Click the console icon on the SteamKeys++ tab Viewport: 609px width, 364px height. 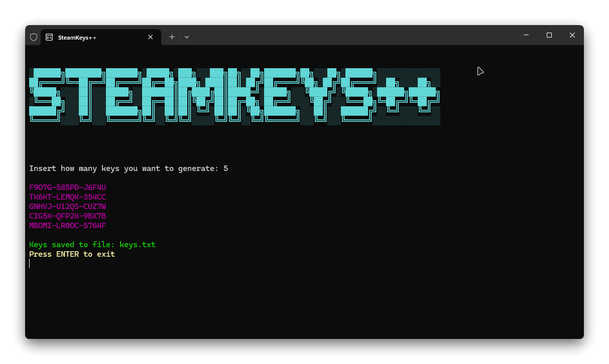(49, 37)
